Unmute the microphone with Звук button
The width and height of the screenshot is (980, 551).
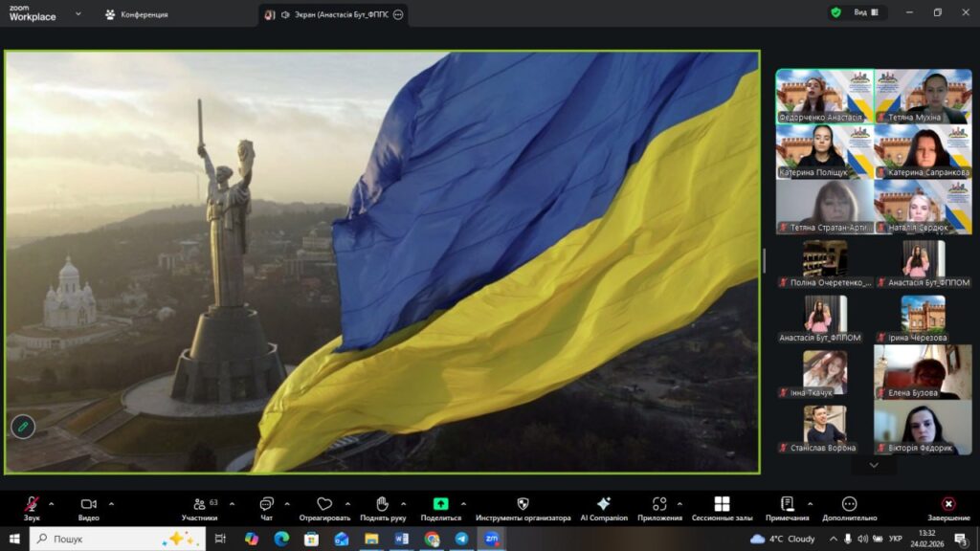(32, 504)
